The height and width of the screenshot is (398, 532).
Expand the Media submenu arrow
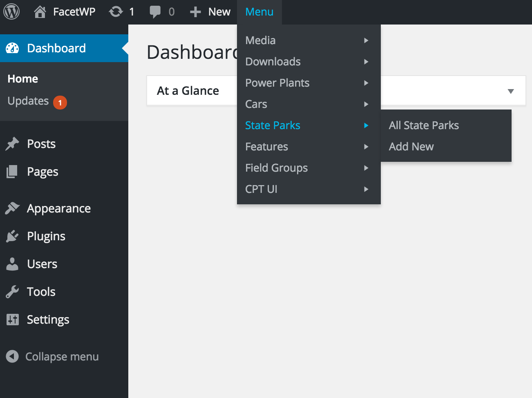point(366,40)
